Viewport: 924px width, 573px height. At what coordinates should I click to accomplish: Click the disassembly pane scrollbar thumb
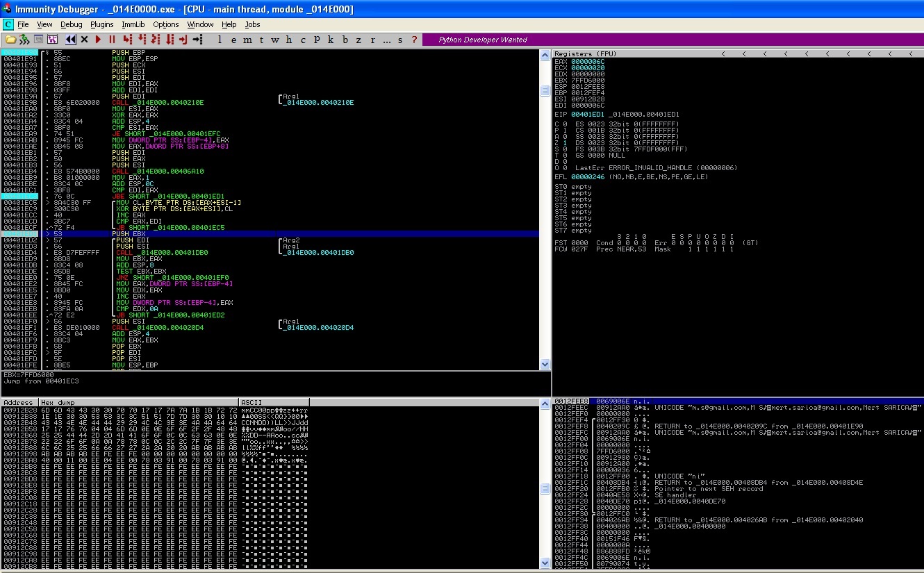pos(545,91)
